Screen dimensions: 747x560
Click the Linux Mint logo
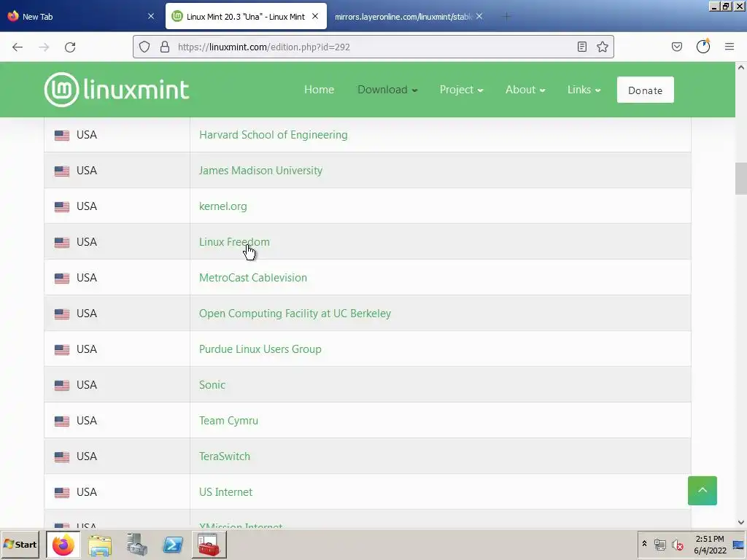[x=117, y=90]
